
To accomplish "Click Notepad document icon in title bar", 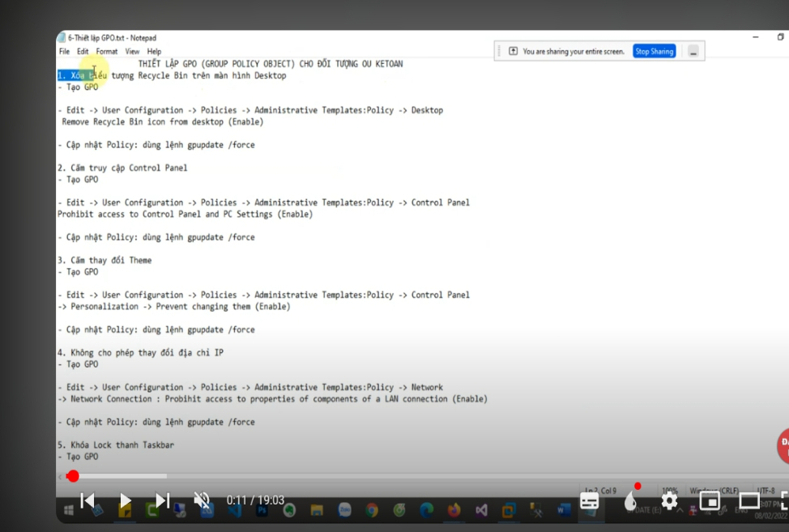I will coord(62,38).
